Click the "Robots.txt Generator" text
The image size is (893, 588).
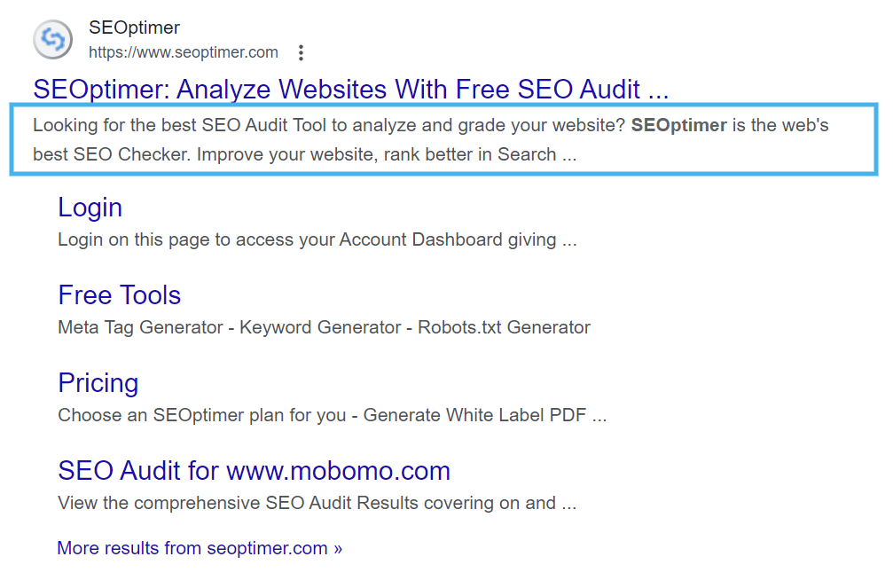point(504,327)
